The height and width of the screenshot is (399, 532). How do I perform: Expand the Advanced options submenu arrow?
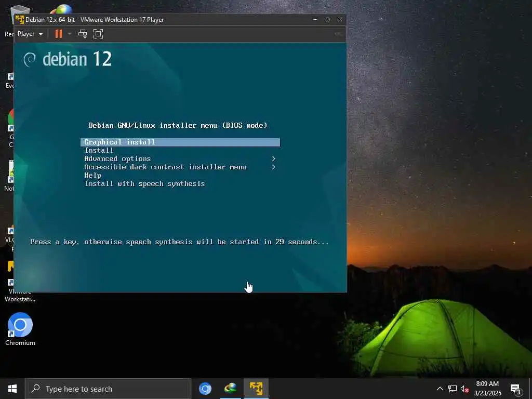[273, 159]
